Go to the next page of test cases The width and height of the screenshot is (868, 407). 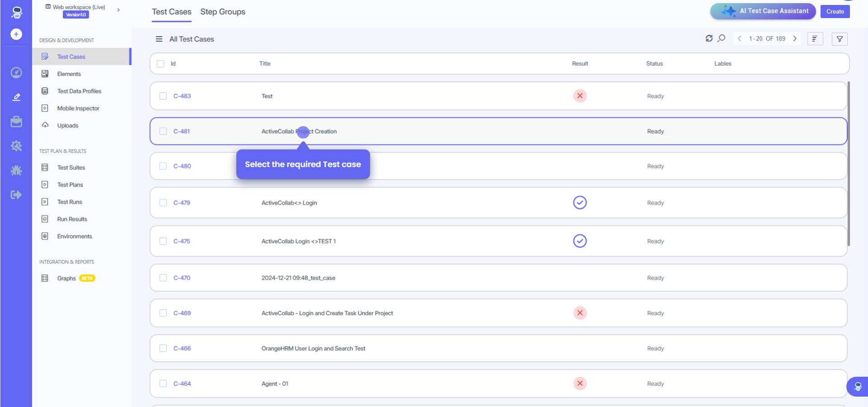795,38
